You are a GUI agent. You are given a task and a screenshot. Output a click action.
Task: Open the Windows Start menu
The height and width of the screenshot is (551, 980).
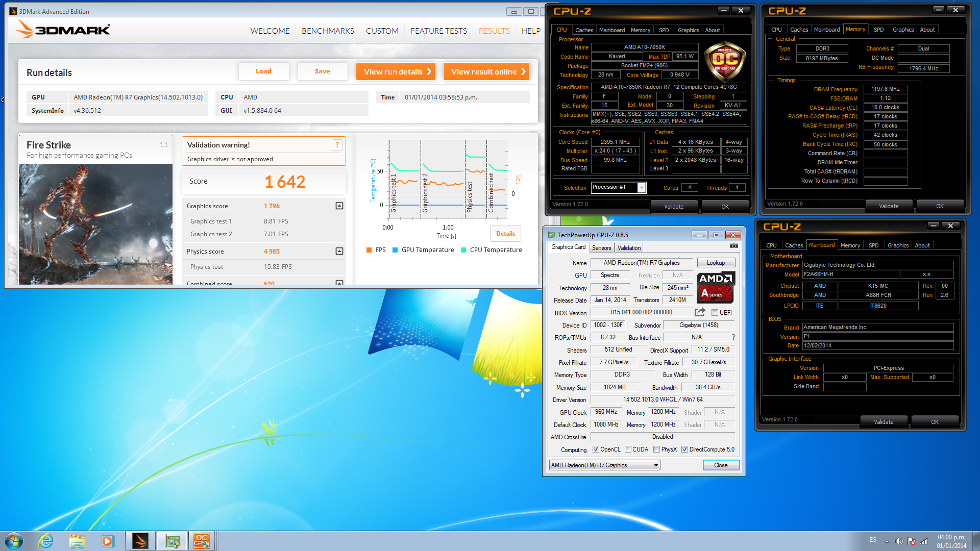[14, 541]
